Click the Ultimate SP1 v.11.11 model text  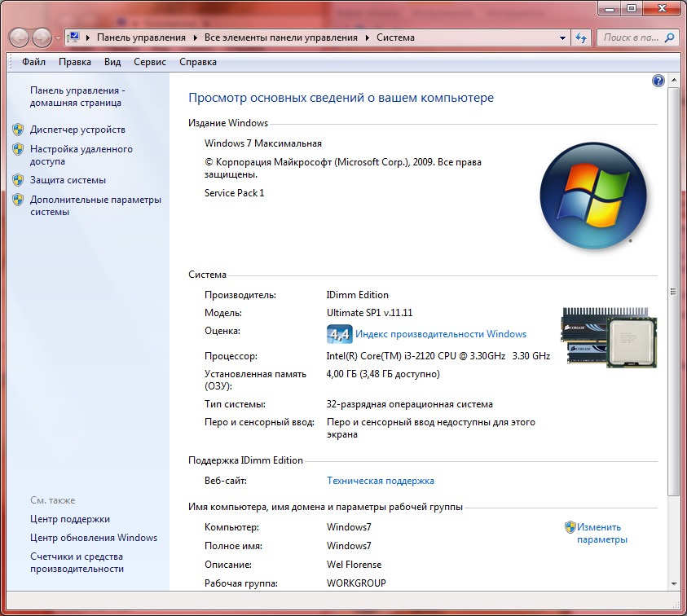[x=369, y=312]
